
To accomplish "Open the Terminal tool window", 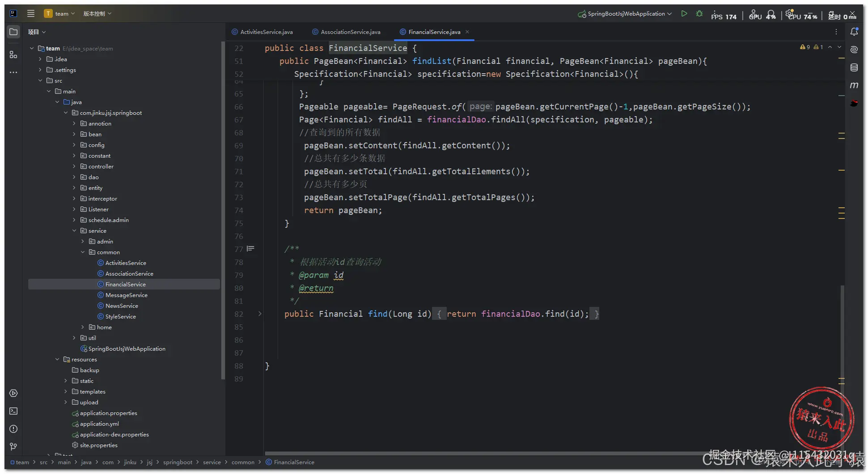I will 13,411.
